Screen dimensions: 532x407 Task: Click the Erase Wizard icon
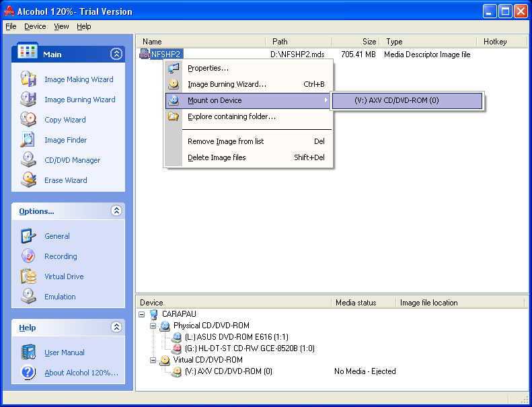pyautogui.click(x=28, y=180)
